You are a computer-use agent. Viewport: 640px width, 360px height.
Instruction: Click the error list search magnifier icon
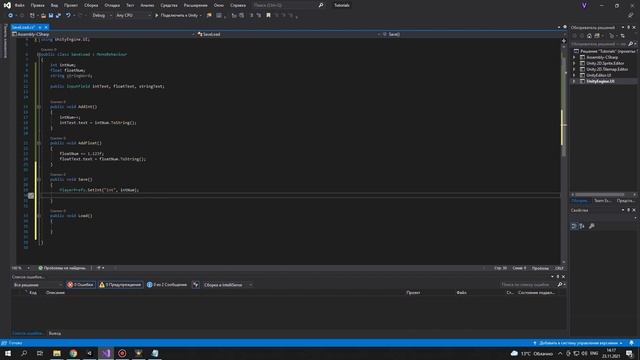[x=560, y=284]
